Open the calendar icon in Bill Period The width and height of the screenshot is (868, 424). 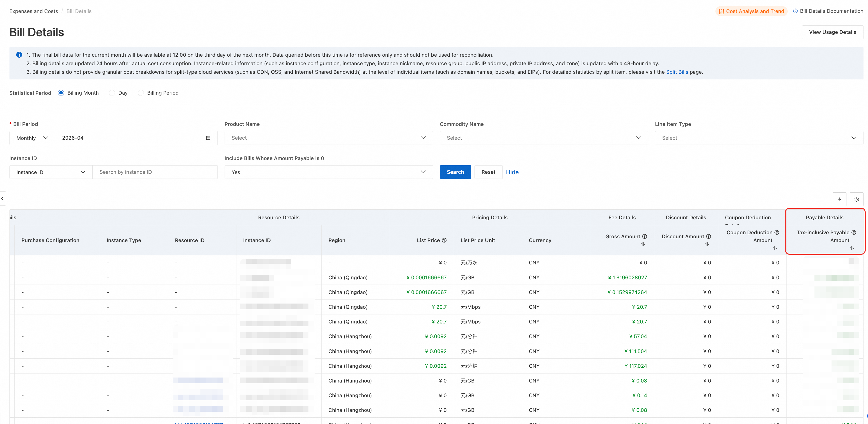[208, 138]
